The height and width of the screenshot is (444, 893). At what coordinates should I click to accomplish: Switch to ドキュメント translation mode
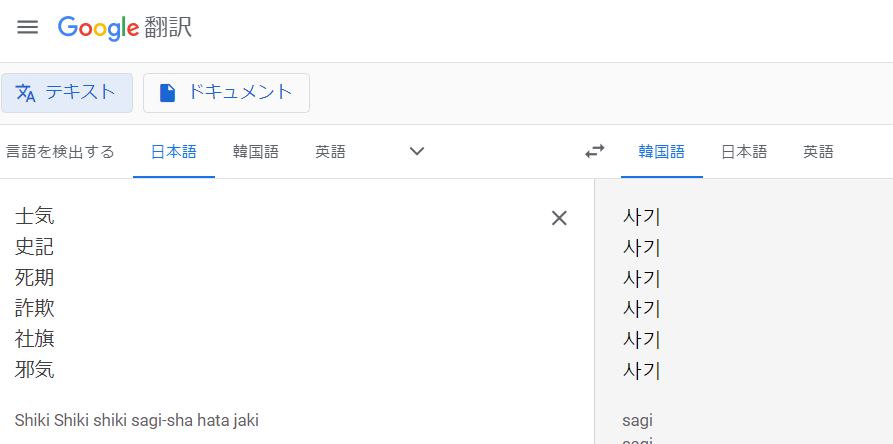point(226,93)
